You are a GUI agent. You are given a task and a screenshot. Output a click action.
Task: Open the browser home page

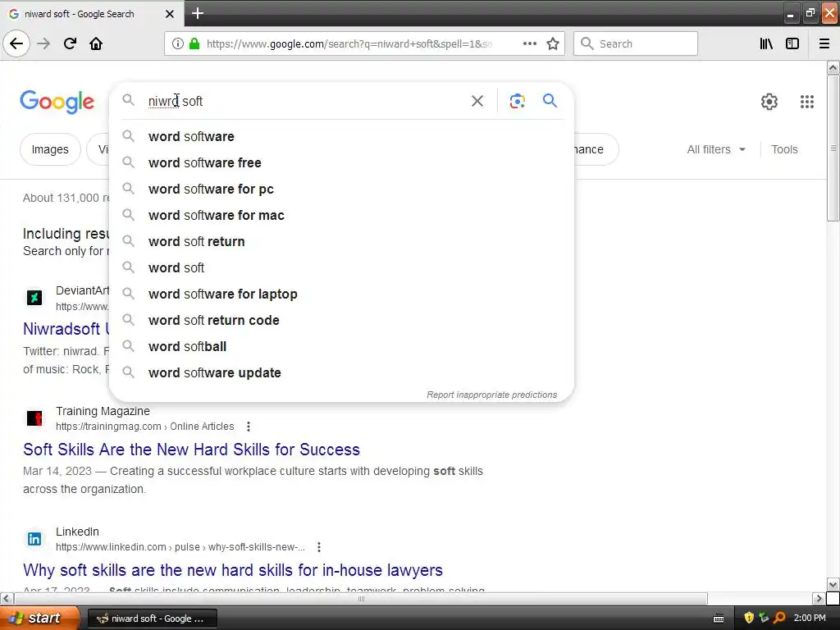pyautogui.click(x=96, y=44)
